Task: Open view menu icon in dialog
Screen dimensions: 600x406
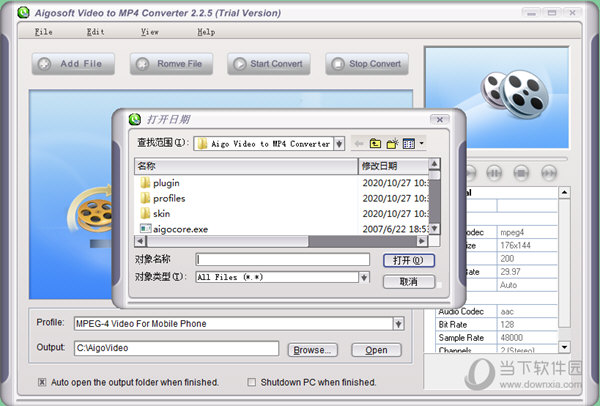Action: [409, 143]
